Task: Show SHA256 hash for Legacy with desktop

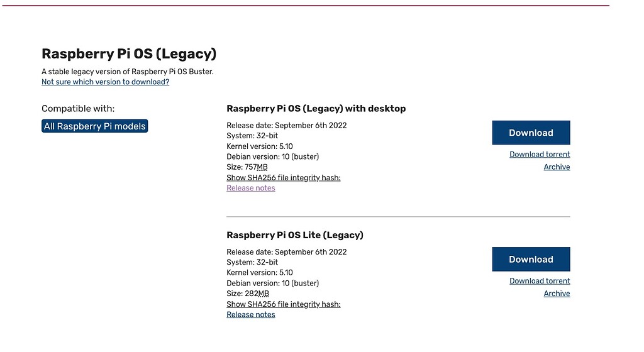Action: click(x=283, y=178)
